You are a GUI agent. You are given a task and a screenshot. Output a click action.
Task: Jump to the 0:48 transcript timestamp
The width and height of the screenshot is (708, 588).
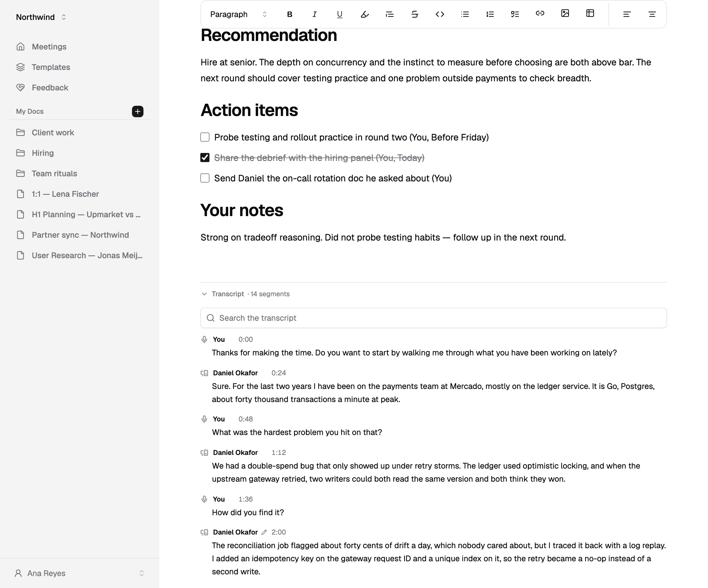pyautogui.click(x=246, y=419)
